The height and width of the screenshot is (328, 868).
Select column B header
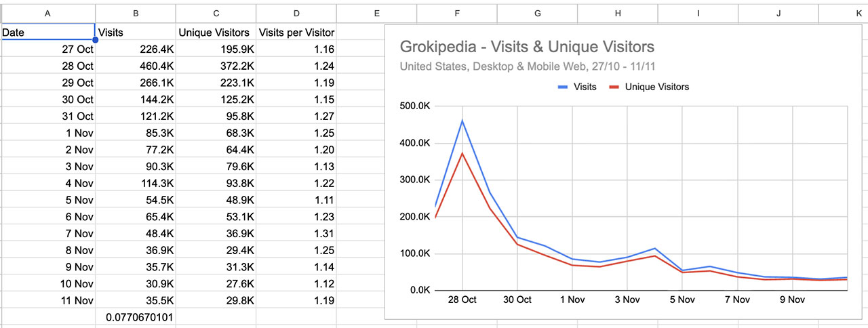(136, 14)
